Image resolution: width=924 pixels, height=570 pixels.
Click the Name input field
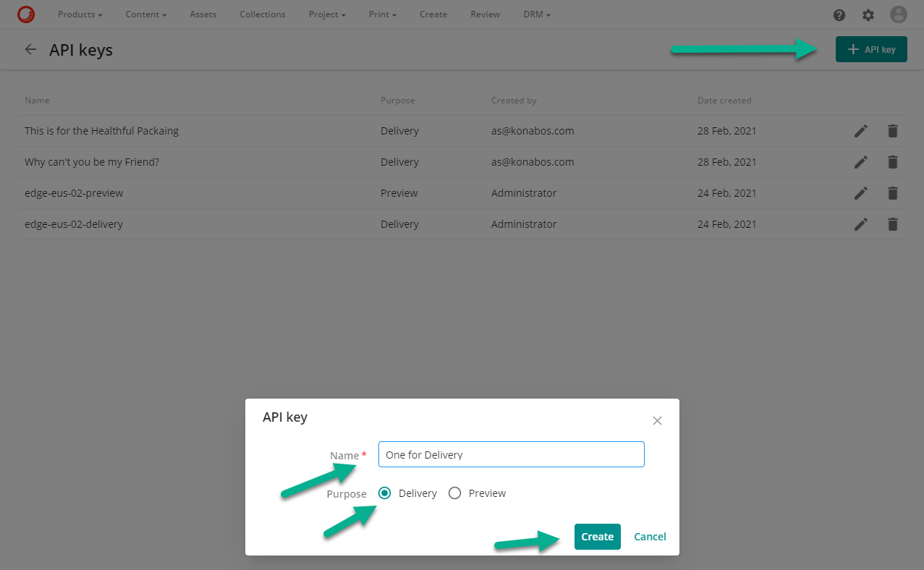[512, 454]
